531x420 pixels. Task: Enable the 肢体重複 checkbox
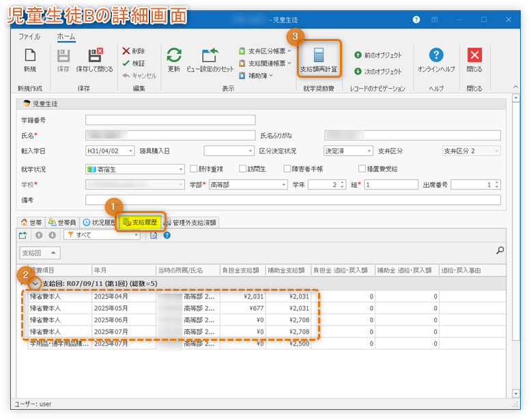click(194, 169)
